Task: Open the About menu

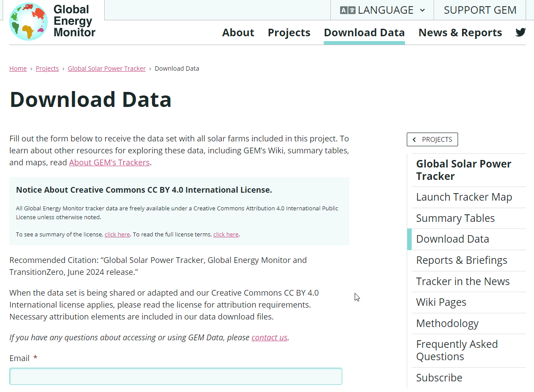Action: click(x=238, y=33)
